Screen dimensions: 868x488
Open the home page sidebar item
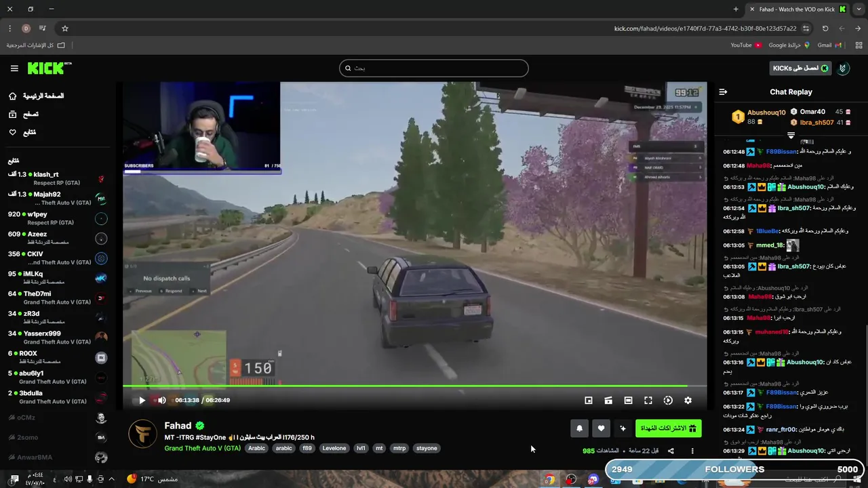[37, 96]
